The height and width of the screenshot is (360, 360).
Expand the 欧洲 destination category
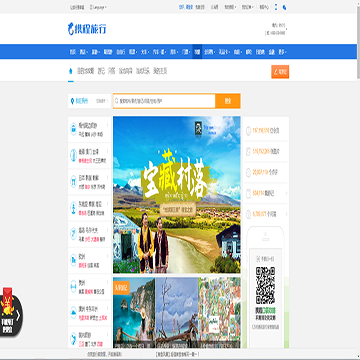(x=89, y=260)
